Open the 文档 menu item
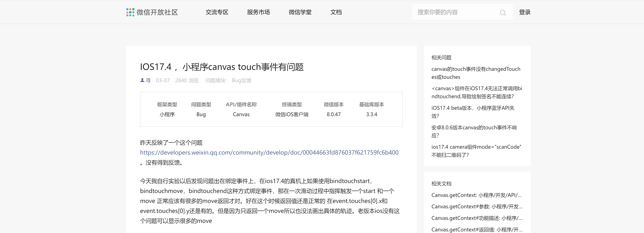The height and width of the screenshot is (233, 644). [336, 12]
